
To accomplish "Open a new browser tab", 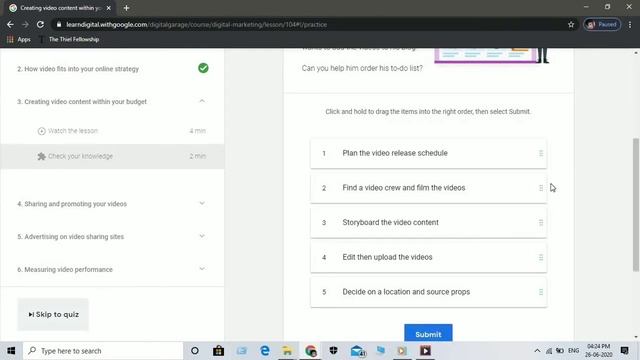I will (x=126, y=8).
